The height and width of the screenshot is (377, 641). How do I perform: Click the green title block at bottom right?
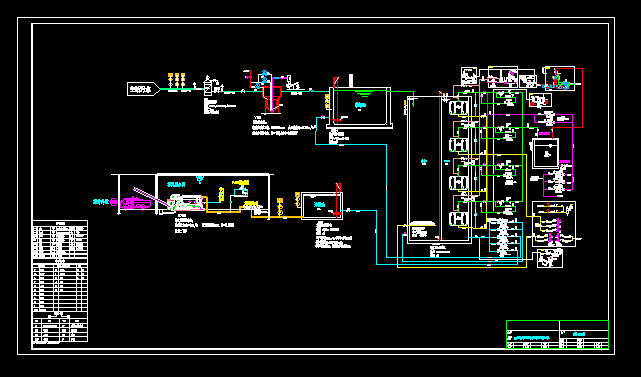coord(558,334)
